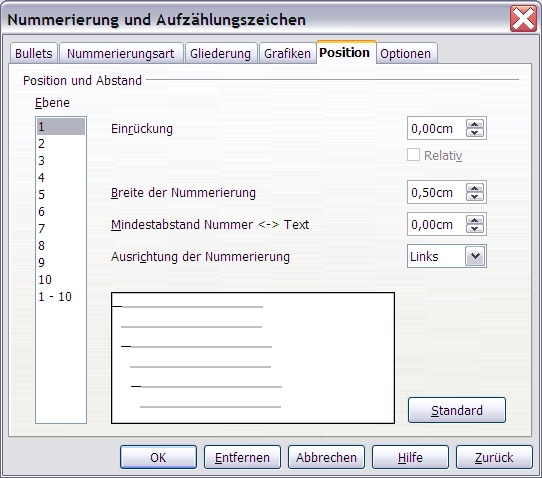Screen dimensions: 542x478
Task: Select level 5 in the Ebene list
Action: (61, 195)
